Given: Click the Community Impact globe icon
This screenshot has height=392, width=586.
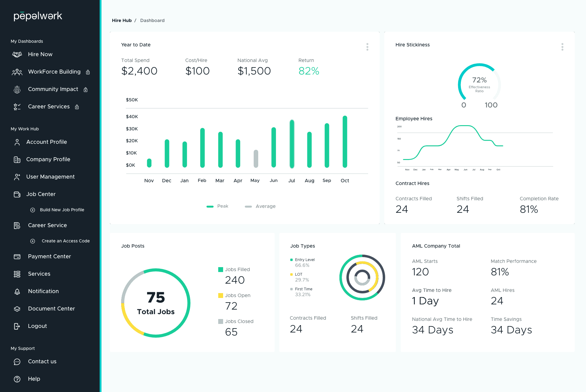Looking at the screenshot, I should tap(17, 89).
